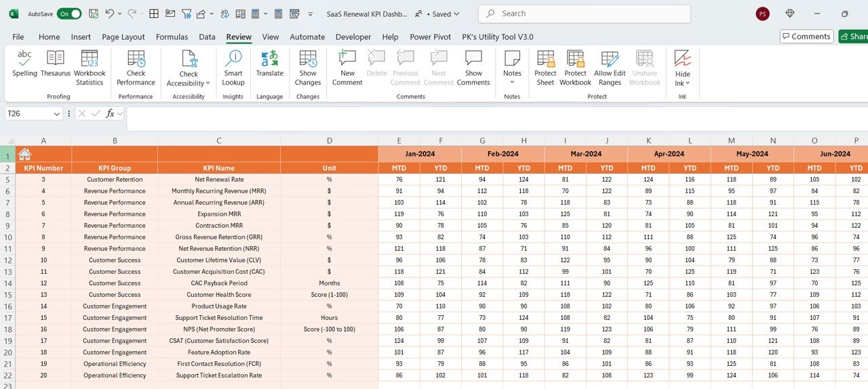Expand the formula bar options chevron

click(121, 113)
